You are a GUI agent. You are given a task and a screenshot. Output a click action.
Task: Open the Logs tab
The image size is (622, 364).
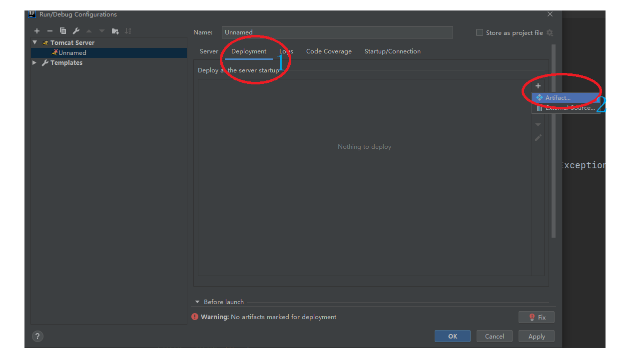tap(286, 51)
